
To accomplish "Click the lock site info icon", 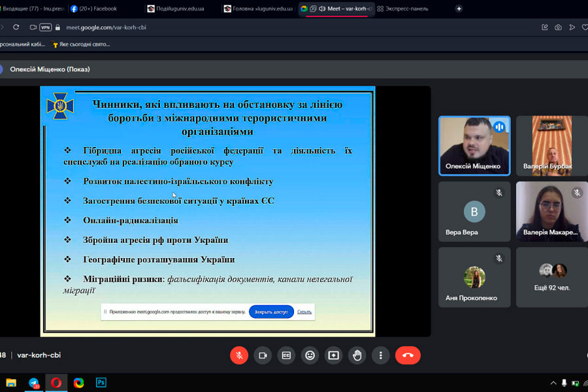I will 57,27.
